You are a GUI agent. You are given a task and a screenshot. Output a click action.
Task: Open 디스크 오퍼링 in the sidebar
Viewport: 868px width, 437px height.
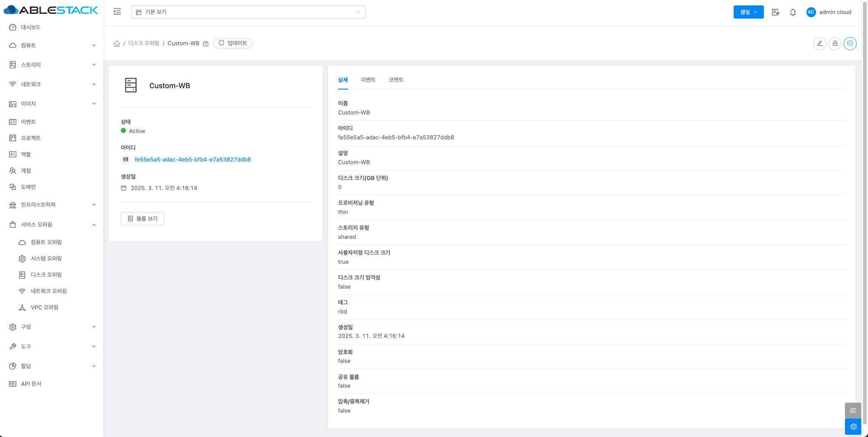46,275
